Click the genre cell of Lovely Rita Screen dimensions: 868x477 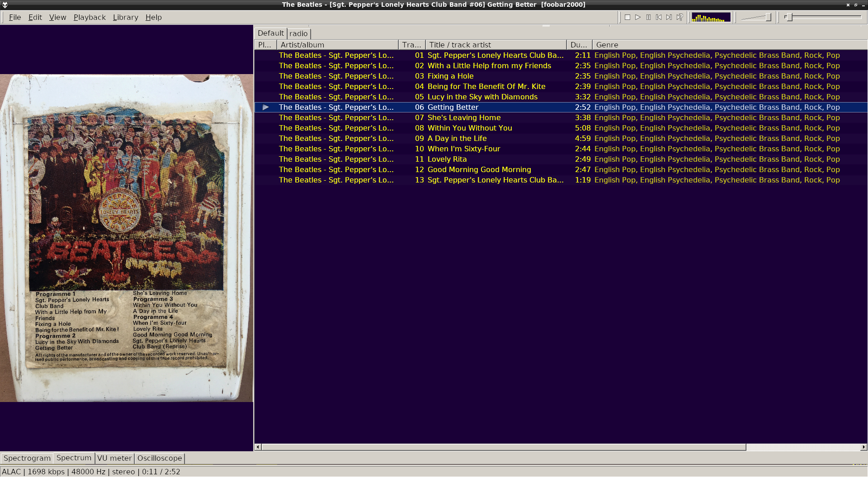[x=717, y=159]
